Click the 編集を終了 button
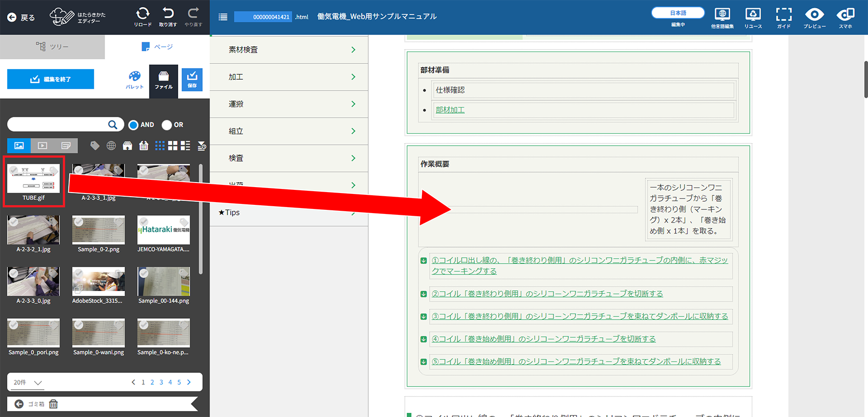This screenshot has width=868, height=417. tap(51, 79)
